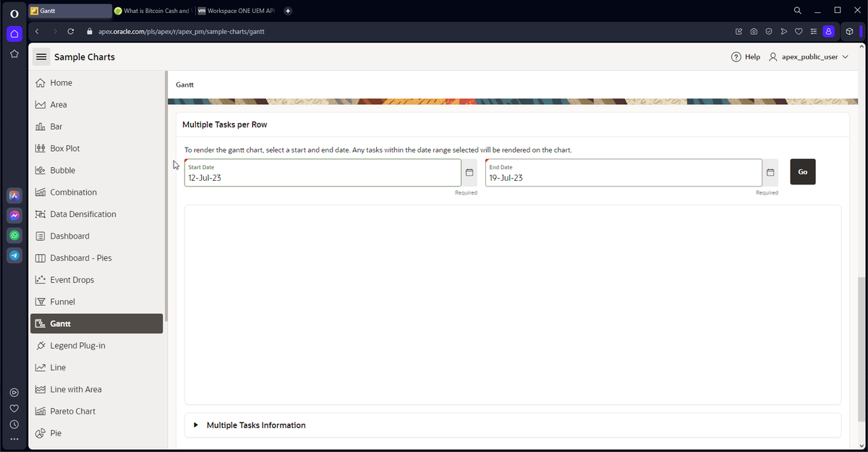Image resolution: width=868 pixels, height=452 pixels.
Task: Click into the Start Date field
Action: (x=323, y=173)
